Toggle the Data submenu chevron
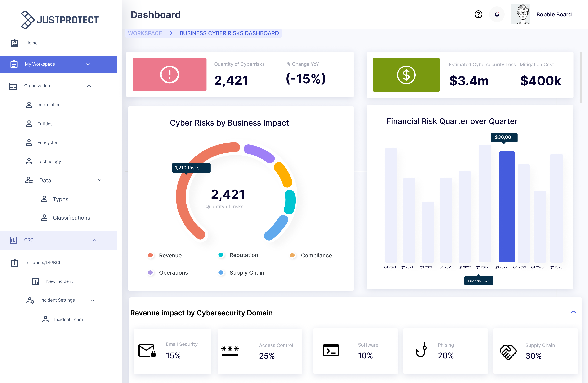 [x=100, y=180]
